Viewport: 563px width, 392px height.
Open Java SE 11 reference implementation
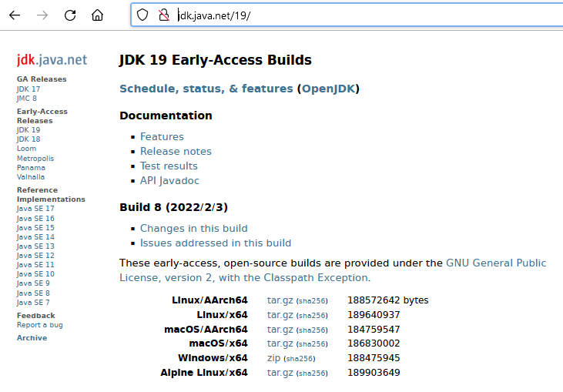click(35, 265)
